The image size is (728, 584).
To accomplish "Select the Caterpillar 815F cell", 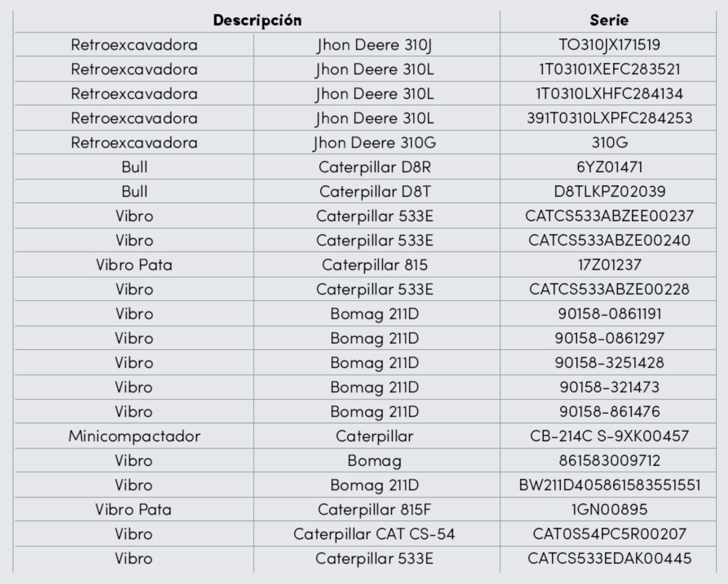I will coord(374,510).
